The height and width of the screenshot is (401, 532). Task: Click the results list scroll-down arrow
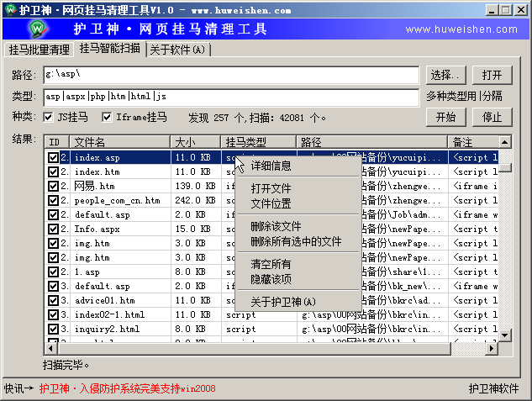point(505,335)
